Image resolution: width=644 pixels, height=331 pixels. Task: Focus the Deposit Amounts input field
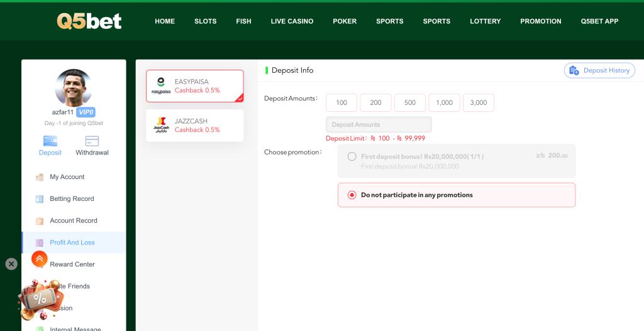379,125
